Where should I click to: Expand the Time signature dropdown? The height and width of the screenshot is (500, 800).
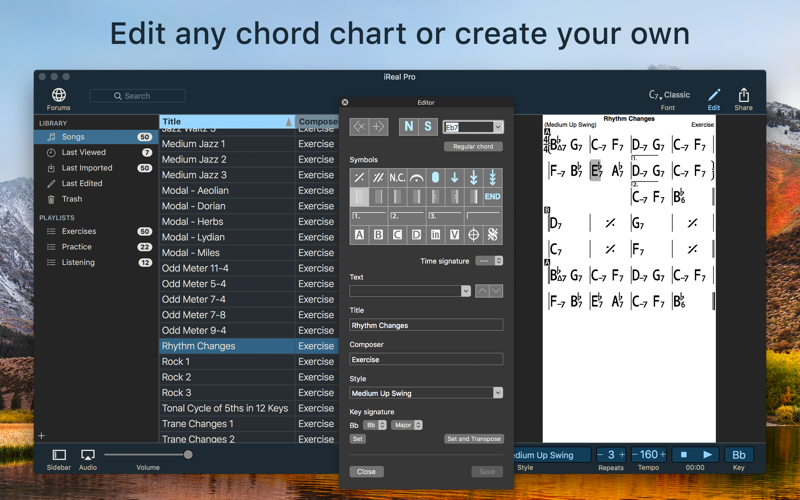pos(489,261)
